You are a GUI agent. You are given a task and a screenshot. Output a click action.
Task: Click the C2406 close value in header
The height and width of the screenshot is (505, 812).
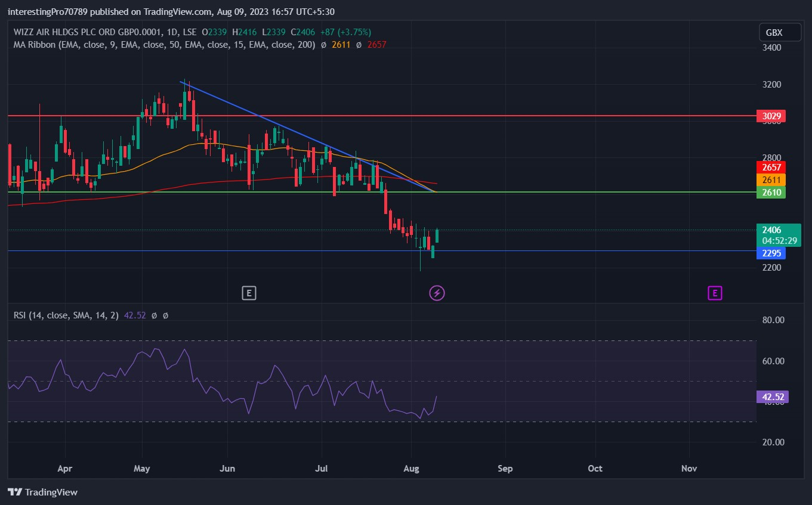click(302, 32)
